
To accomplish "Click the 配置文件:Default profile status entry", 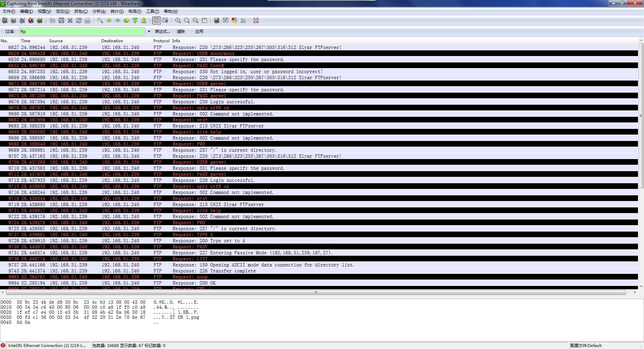I will coord(586,346).
